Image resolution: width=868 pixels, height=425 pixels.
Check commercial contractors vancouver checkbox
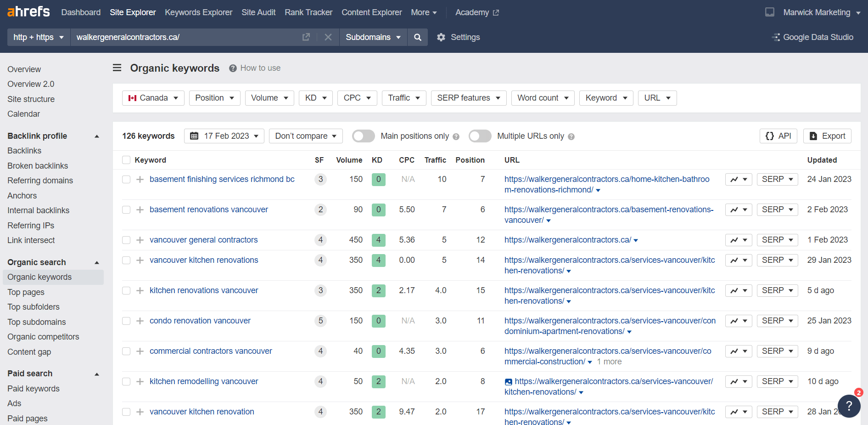click(126, 351)
